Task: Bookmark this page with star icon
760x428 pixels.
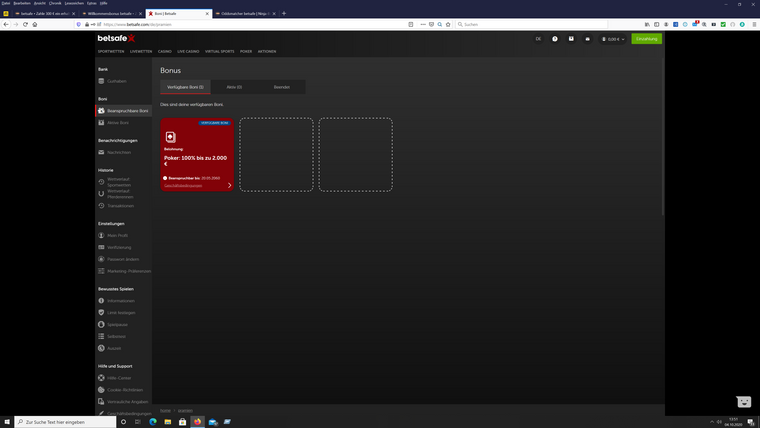Action: [448, 24]
